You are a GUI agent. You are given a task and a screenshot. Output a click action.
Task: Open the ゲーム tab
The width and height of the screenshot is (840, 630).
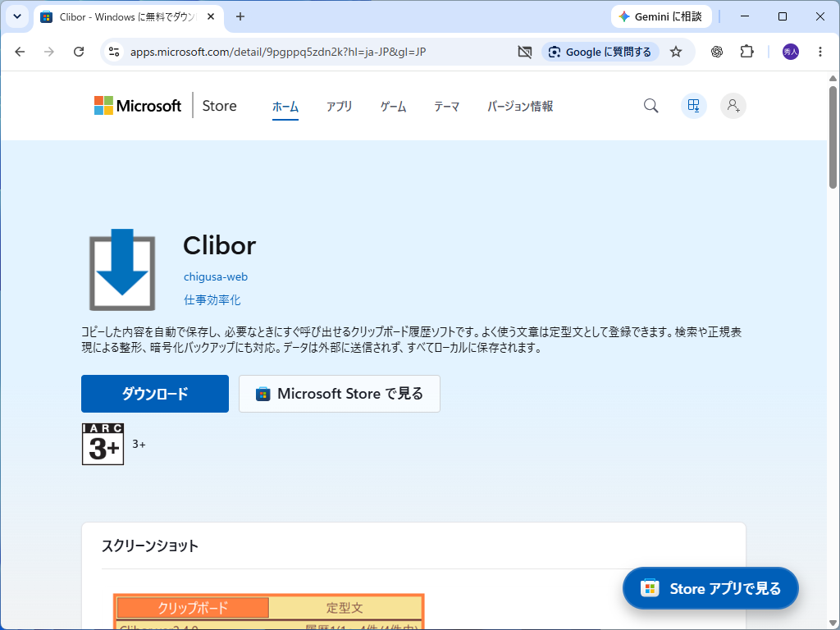pyautogui.click(x=393, y=107)
